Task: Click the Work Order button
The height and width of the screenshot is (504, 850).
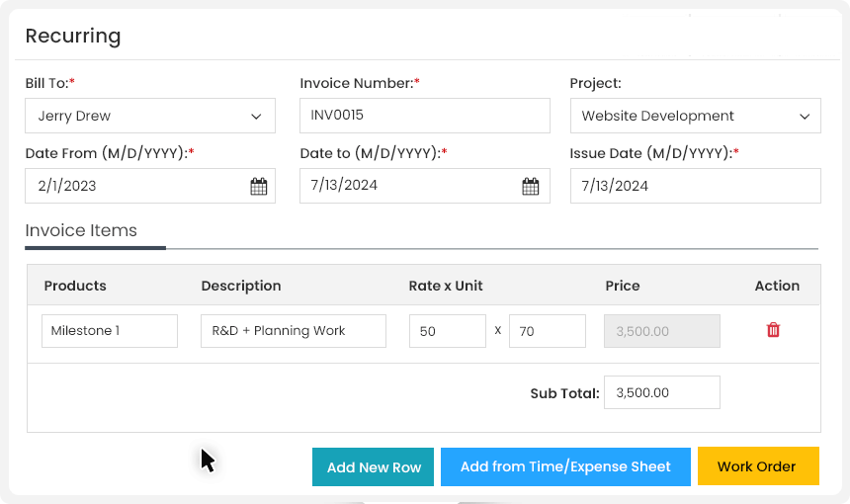Action: pos(757,466)
